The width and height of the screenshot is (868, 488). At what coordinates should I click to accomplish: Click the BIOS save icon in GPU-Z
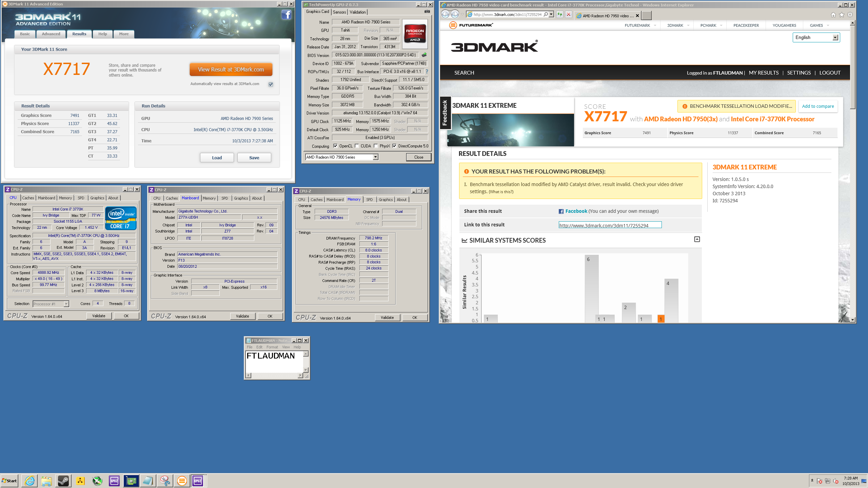tap(424, 55)
